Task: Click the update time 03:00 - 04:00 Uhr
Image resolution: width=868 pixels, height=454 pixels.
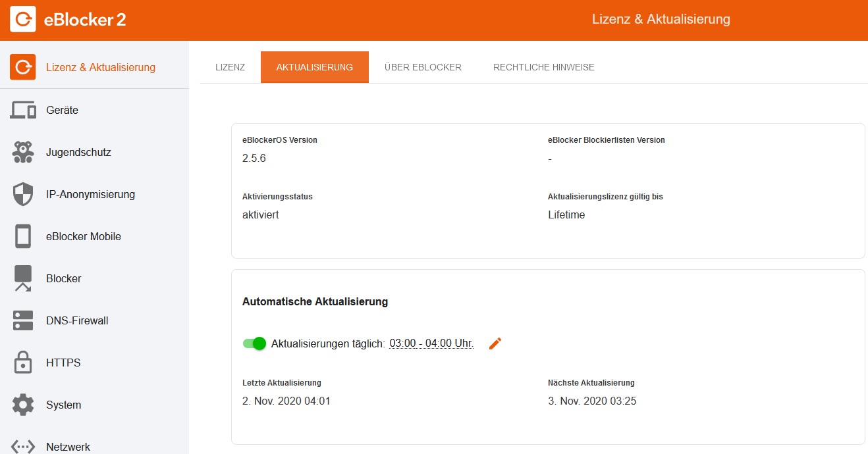Action: 431,343
